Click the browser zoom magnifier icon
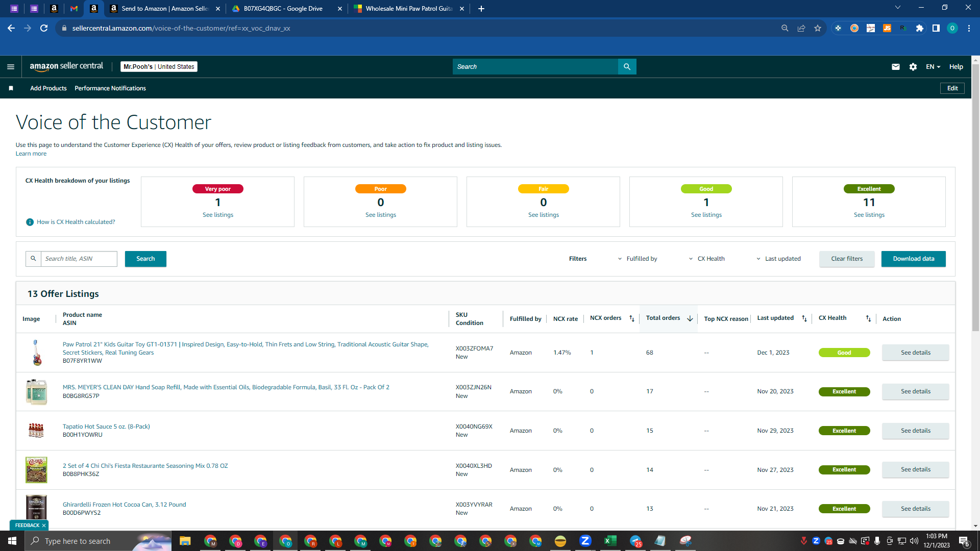Viewport: 980px width, 551px height. pyautogui.click(x=785, y=28)
